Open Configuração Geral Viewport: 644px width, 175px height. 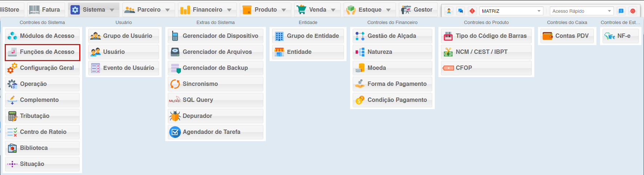point(42,68)
